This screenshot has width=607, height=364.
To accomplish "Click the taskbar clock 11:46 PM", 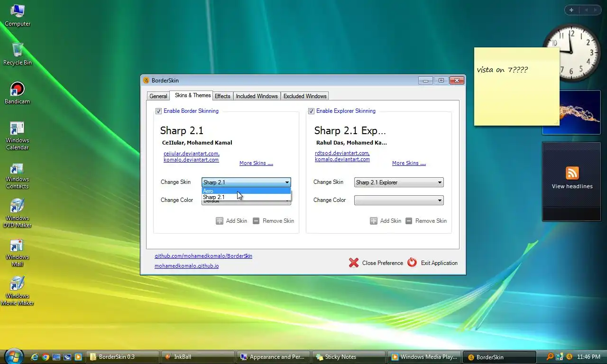I will [589, 356].
